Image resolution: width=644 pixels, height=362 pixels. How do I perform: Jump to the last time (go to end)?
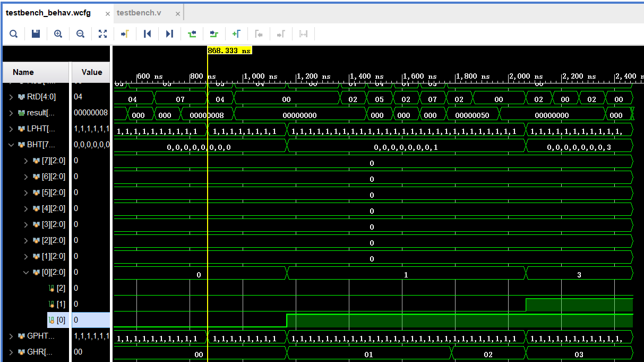pyautogui.click(x=169, y=34)
